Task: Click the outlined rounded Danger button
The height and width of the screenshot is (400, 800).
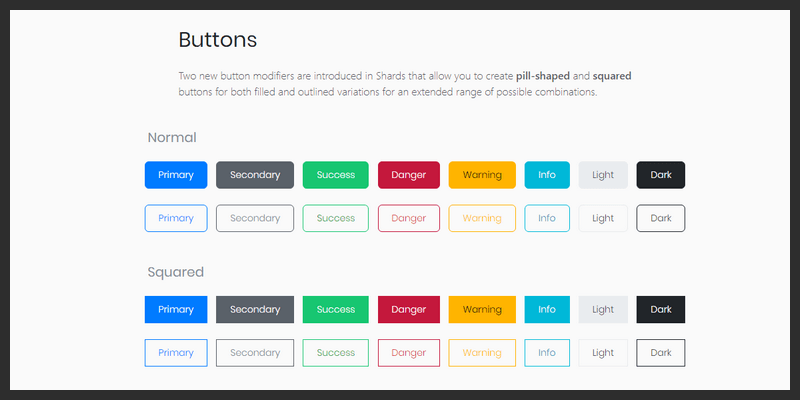Action: (408, 218)
